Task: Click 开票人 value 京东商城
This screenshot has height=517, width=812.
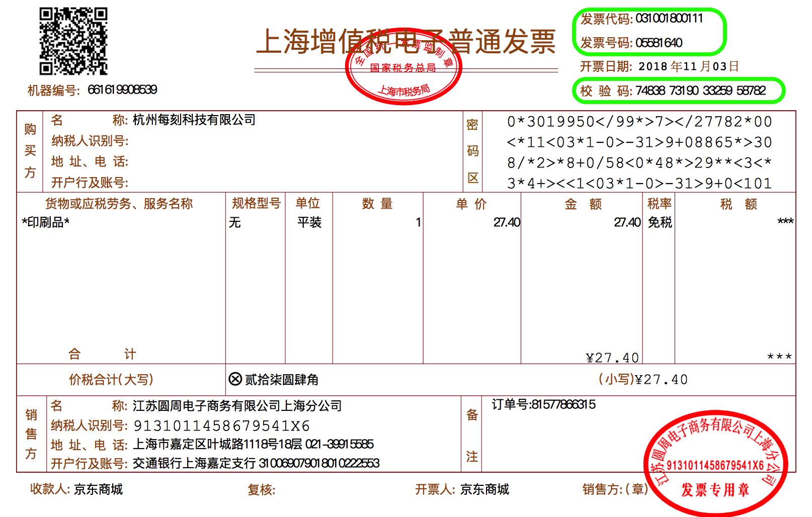Action: tap(484, 489)
